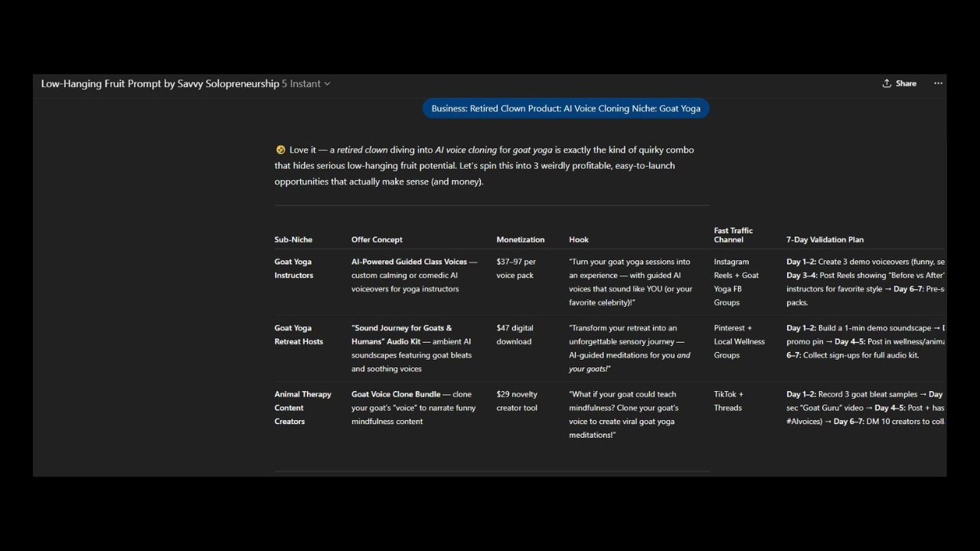Click the Low-Hanging Fruit Prompt chat title
The image size is (980, 551).
coord(159,83)
